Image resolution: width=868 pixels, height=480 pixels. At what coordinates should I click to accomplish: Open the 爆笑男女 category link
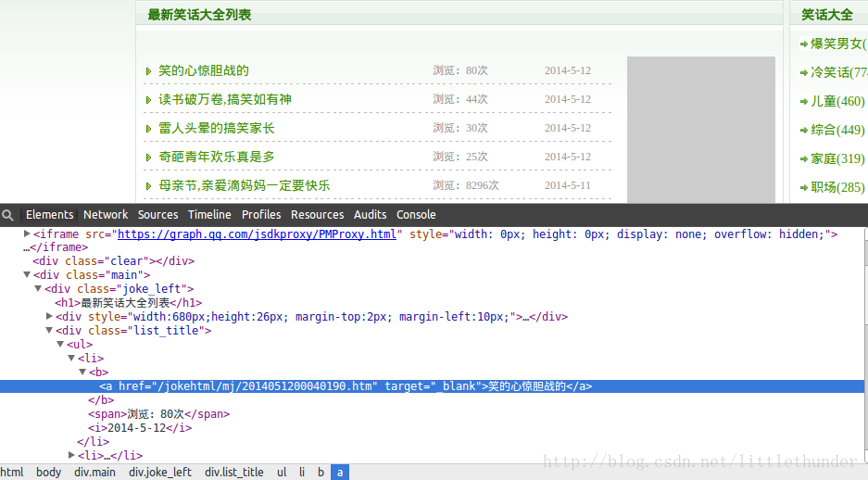pos(838,44)
